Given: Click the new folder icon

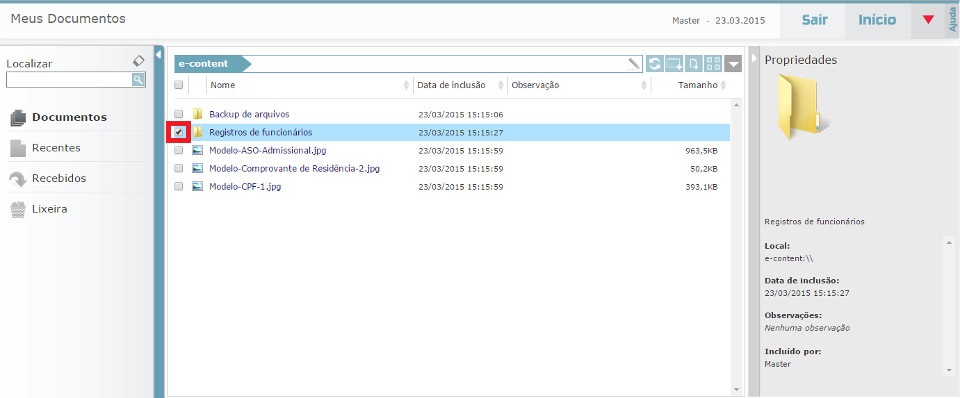Looking at the screenshot, I should 674,63.
